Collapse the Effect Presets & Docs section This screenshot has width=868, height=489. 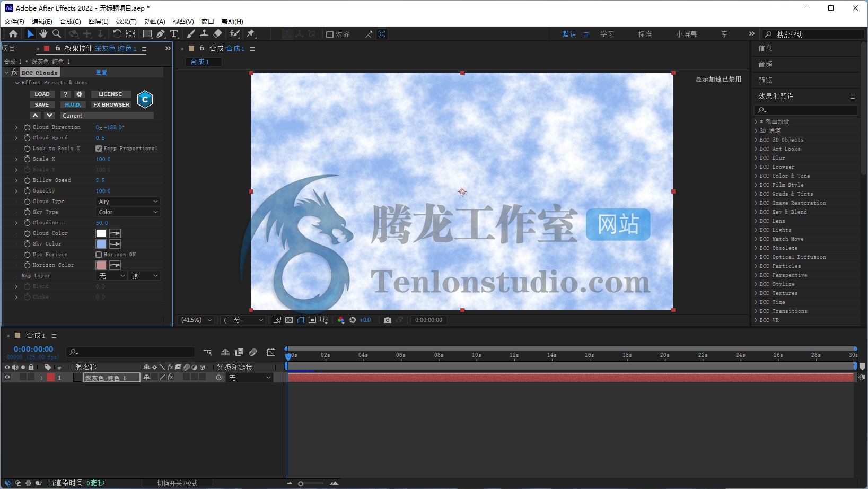point(17,83)
